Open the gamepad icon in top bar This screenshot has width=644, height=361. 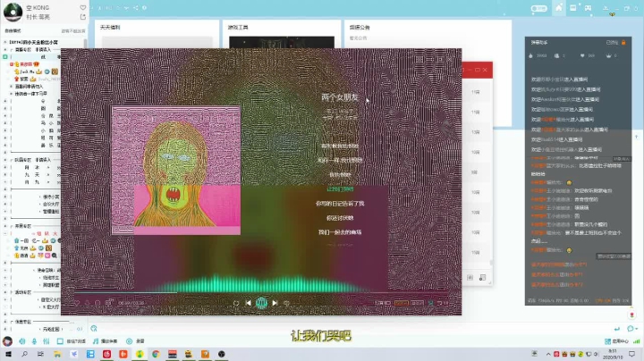click(x=589, y=8)
